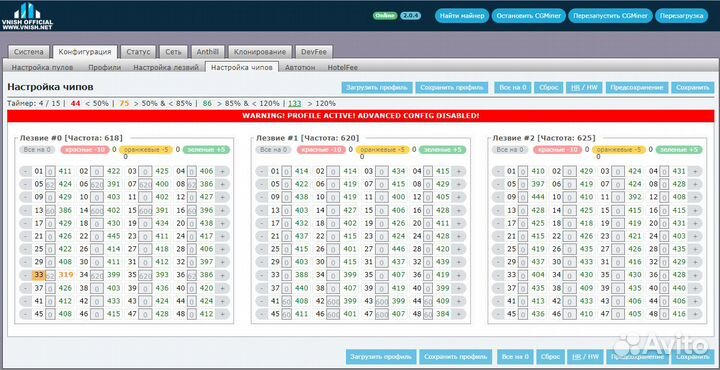Click plus stepper on Лезвие #1 row 21

click(x=458, y=236)
